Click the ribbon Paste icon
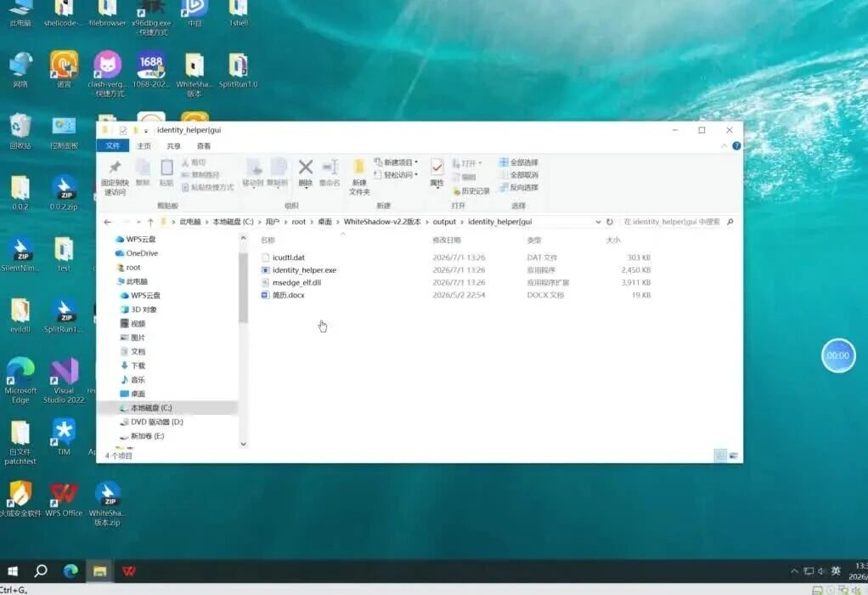The width and height of the screenshot is (868, 595). 166,173
